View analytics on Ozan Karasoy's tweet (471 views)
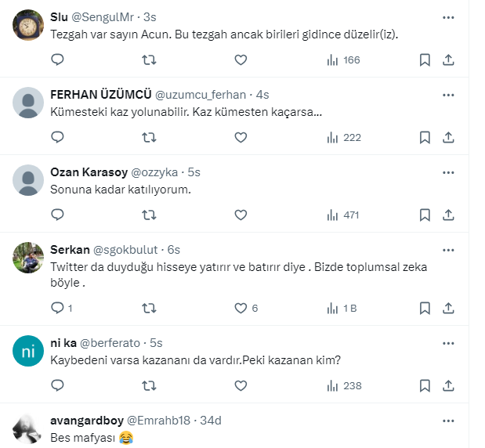Image resolution: width=485 pixels, height=448 pixels. click(343, 215)
